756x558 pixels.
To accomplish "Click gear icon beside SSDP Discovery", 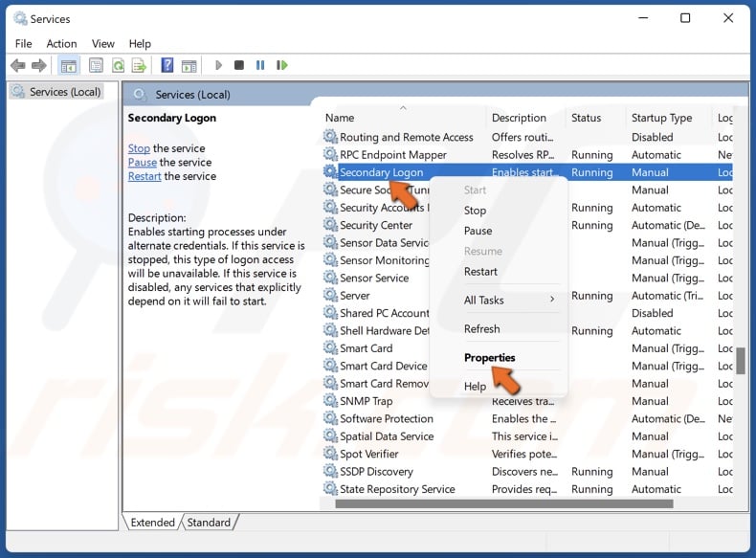I will point(330,471).
